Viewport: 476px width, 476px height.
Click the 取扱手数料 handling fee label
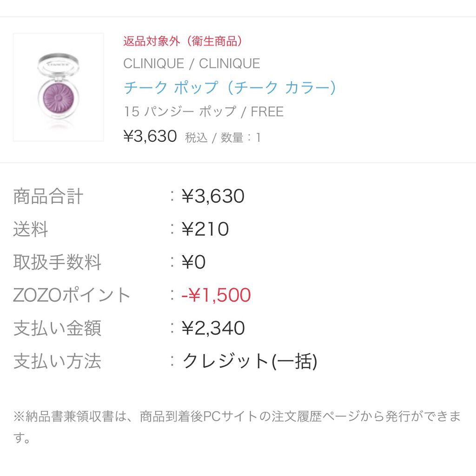[57, 263]
